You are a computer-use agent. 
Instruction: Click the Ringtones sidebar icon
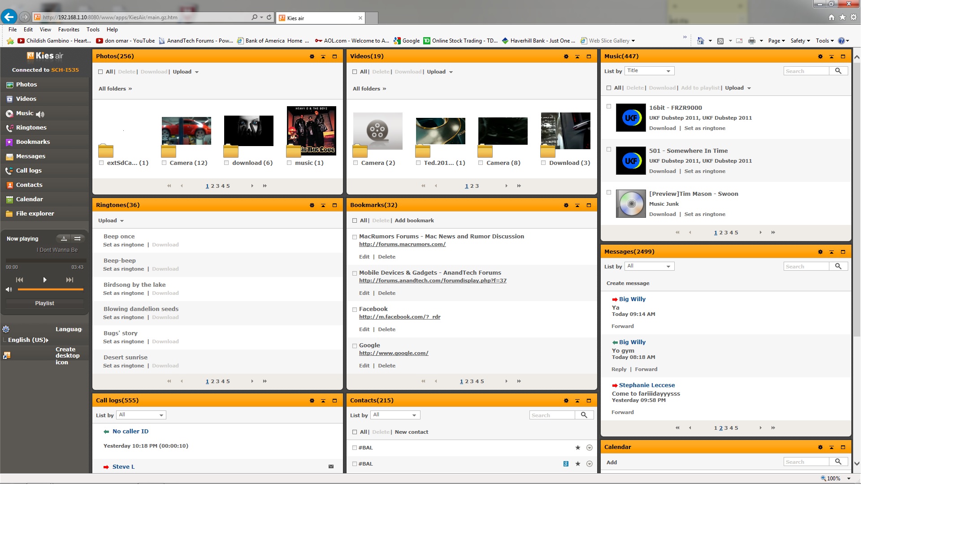(9, 128)
